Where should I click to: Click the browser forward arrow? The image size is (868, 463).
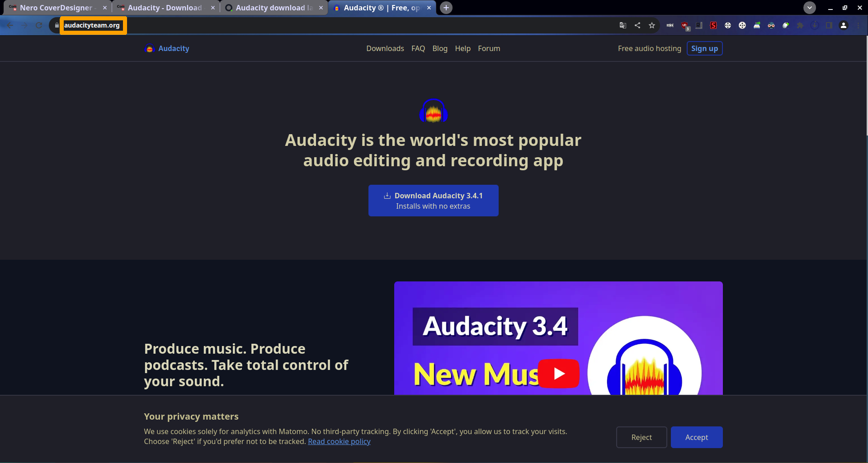pos(24,25)
